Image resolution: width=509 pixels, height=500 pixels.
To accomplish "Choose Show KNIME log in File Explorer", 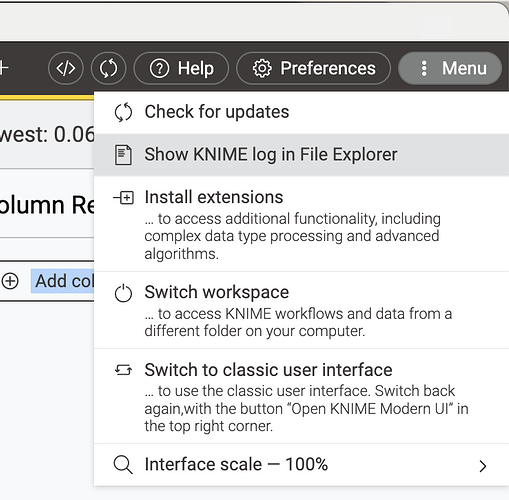I will click(x=301, y=155).
